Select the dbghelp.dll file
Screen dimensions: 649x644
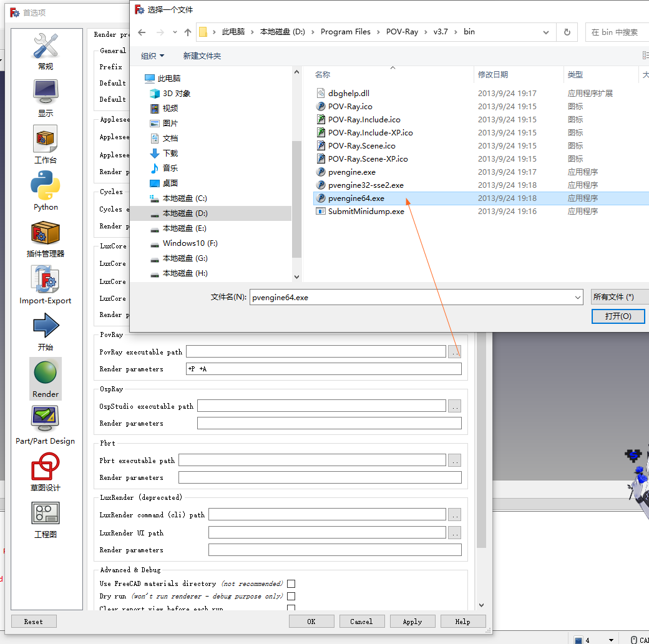348,93
